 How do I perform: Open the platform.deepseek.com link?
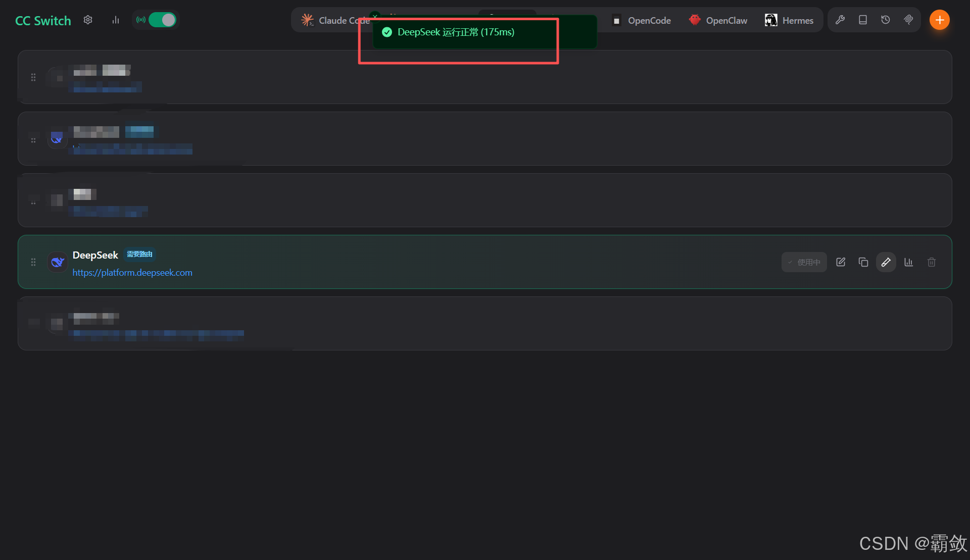tap(132, 272)
